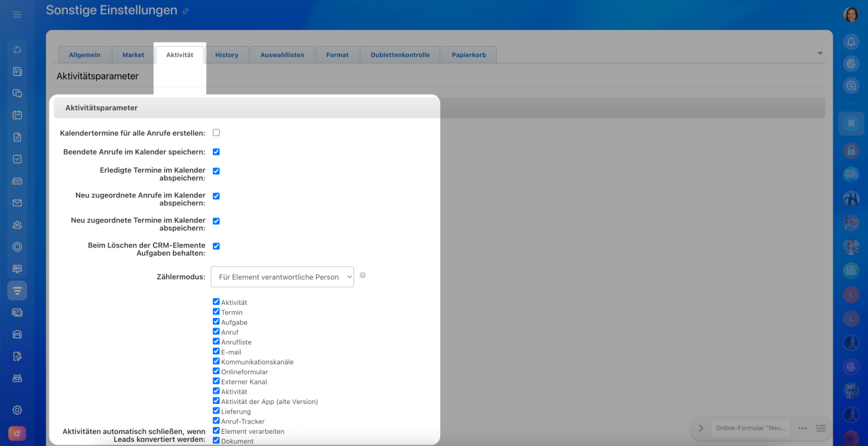Open the Papierkorb tab
Image resolution: width=868 pixels, height=446 pixels.
(x=469, y=55)
